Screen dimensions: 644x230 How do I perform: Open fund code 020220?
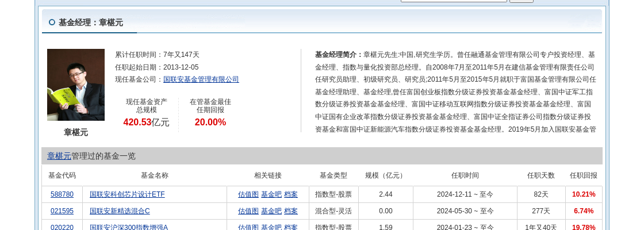pos(62,227)
